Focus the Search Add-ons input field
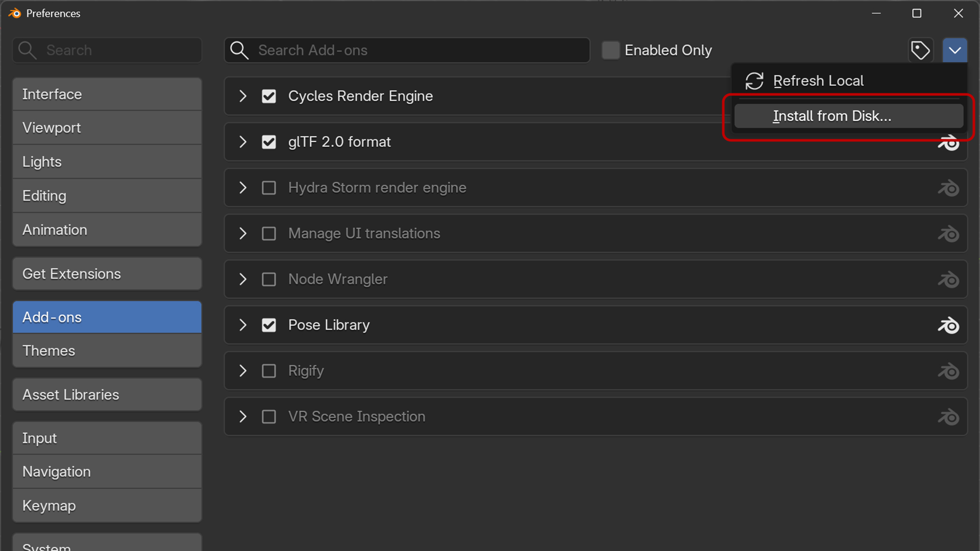The width and height of the screenshot is (980, 551). (x=407, y=50)
